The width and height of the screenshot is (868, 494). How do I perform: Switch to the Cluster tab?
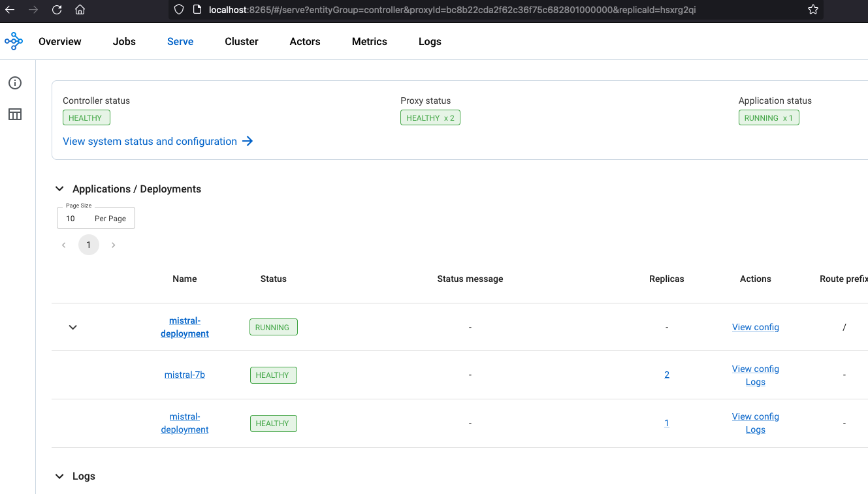pos(242,42)
